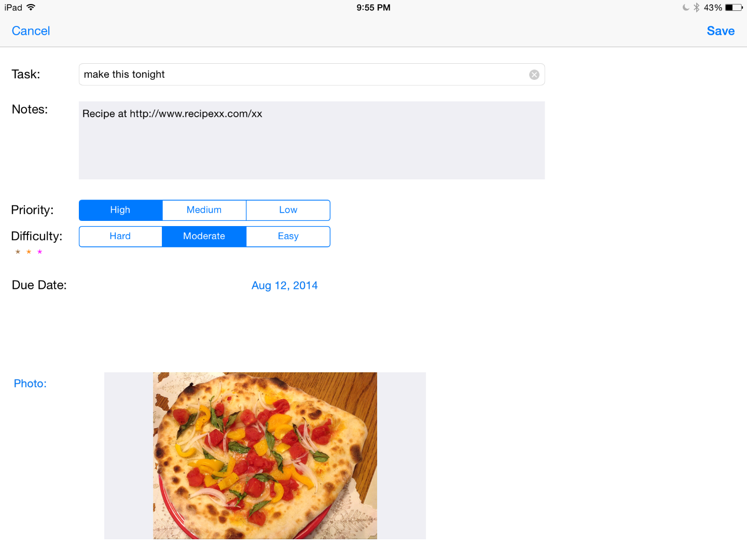Clear the Task text field
This screenshot has width=747, height=560.
534,75
